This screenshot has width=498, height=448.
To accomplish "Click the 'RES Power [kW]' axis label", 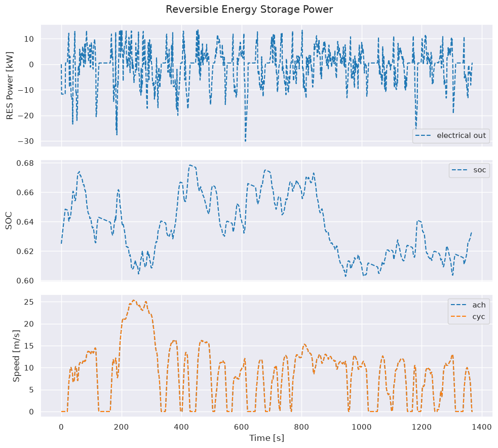I will (x=10, y=86).
